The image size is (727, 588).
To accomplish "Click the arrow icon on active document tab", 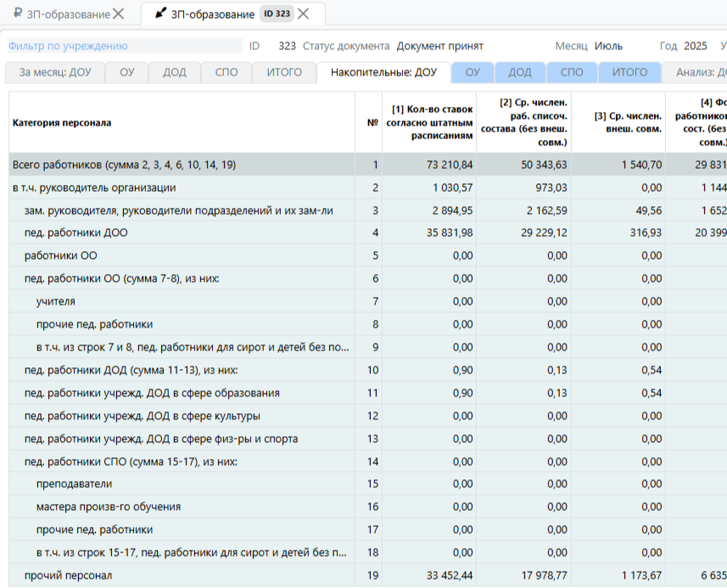I will pyautogui.click(x=160, y=14).
